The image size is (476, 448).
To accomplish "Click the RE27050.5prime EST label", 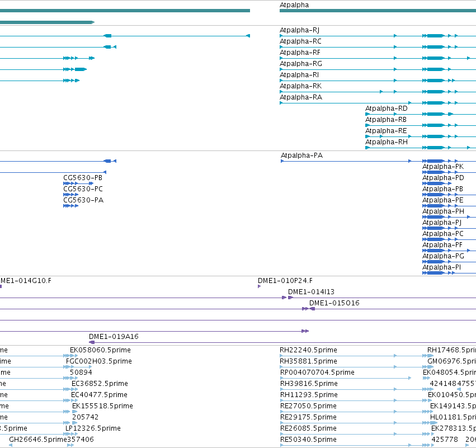I will coord(308,407).
